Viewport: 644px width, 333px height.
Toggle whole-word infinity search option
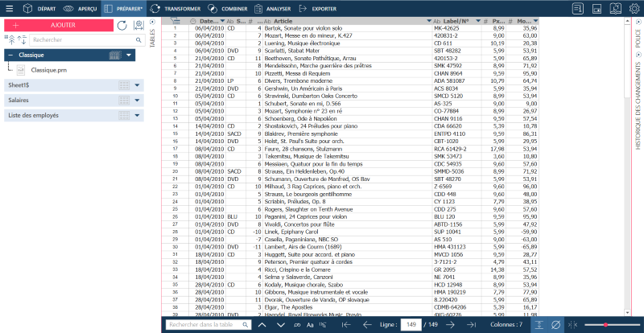click(297, 325)
